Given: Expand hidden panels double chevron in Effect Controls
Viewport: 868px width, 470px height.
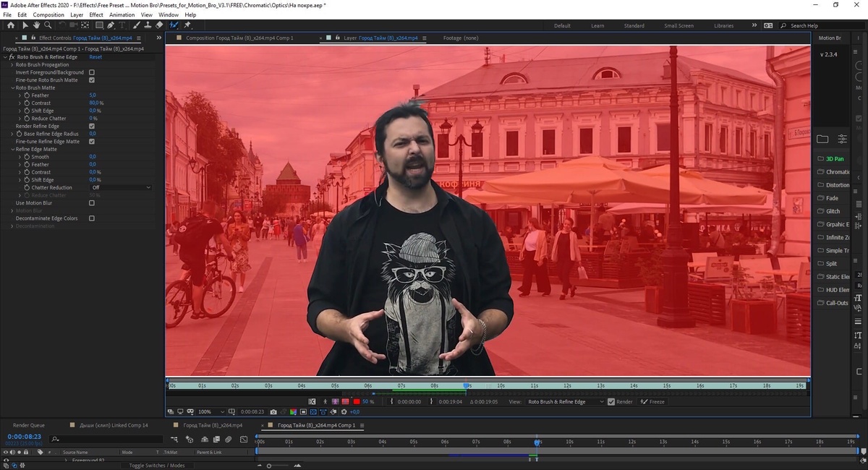Looking at the screenshot, I should pyautogui.click(x=158, y=38).
